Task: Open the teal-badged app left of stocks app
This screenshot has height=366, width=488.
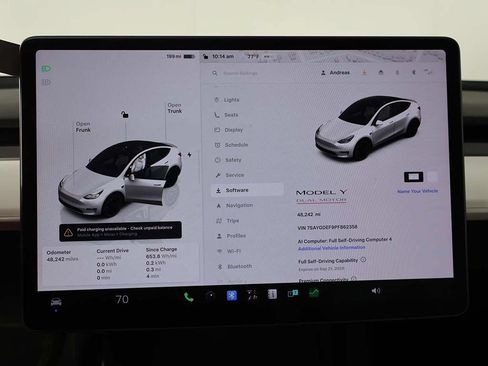Action: point(293,293)
